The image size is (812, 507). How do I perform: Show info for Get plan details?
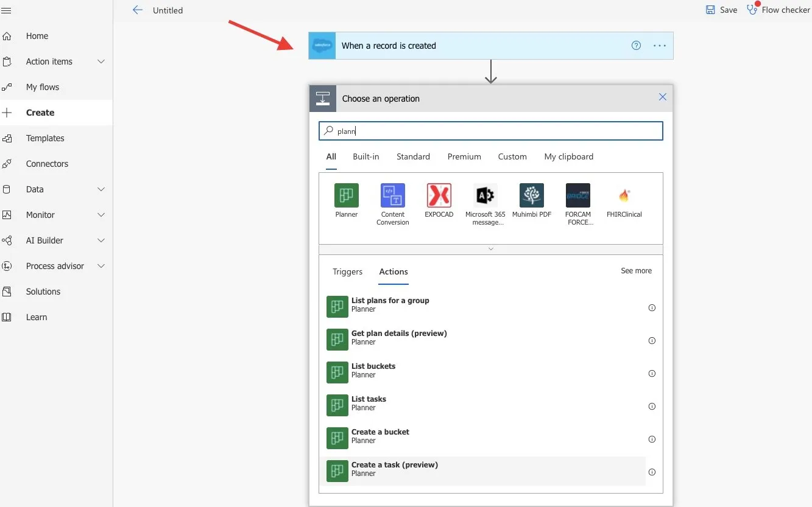(x=652, y=341)
